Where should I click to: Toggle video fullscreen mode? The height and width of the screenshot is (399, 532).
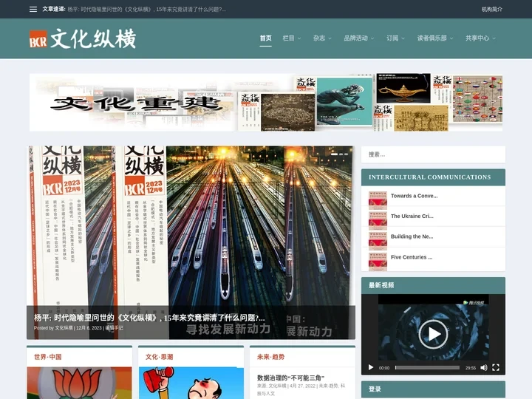(496, 367)
